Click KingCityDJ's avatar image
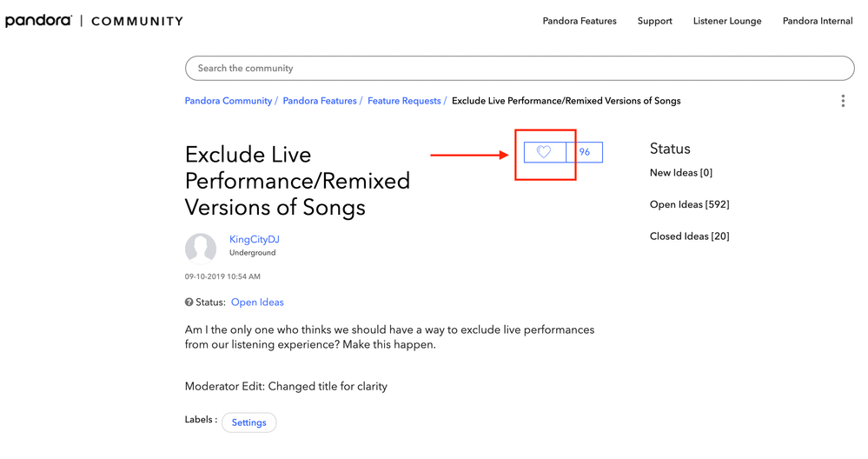Viewport: 868px width, 459px height. pos(201,249)
